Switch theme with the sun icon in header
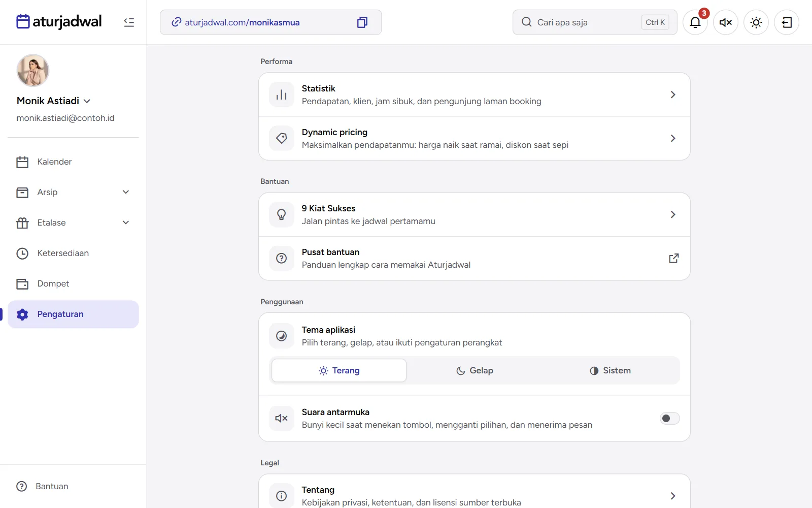812x508 pixels. tap(756, 22)
